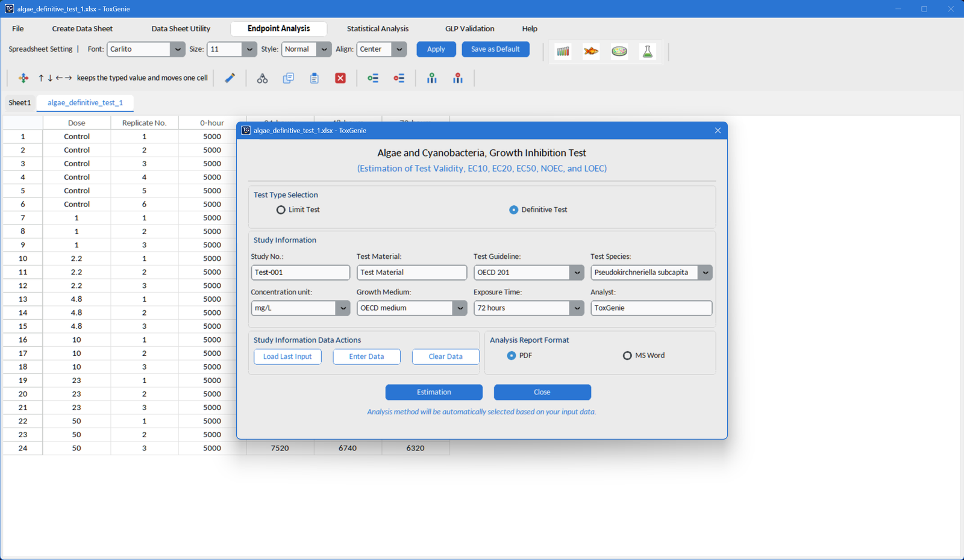Image resolution: width=964 pixels, height=560 pixels.
Task: Open the Test Guideline dropdown
Action: click(x=528, y=272)
